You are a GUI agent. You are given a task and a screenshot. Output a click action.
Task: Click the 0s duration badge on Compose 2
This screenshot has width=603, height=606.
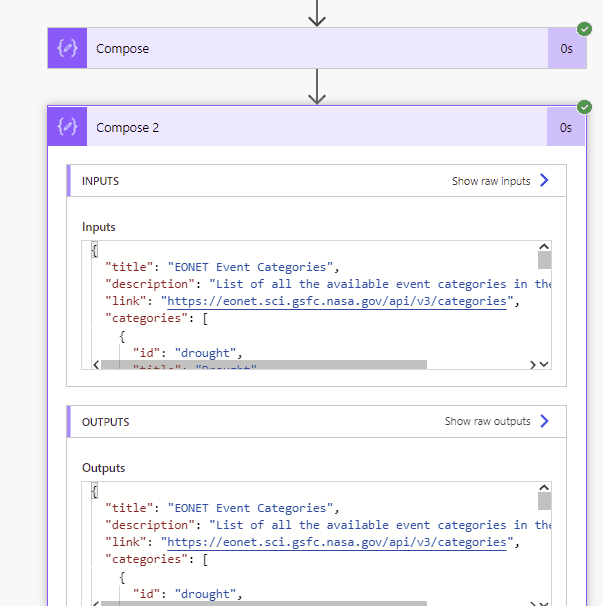pyautogui.click(x=566, y=128)
